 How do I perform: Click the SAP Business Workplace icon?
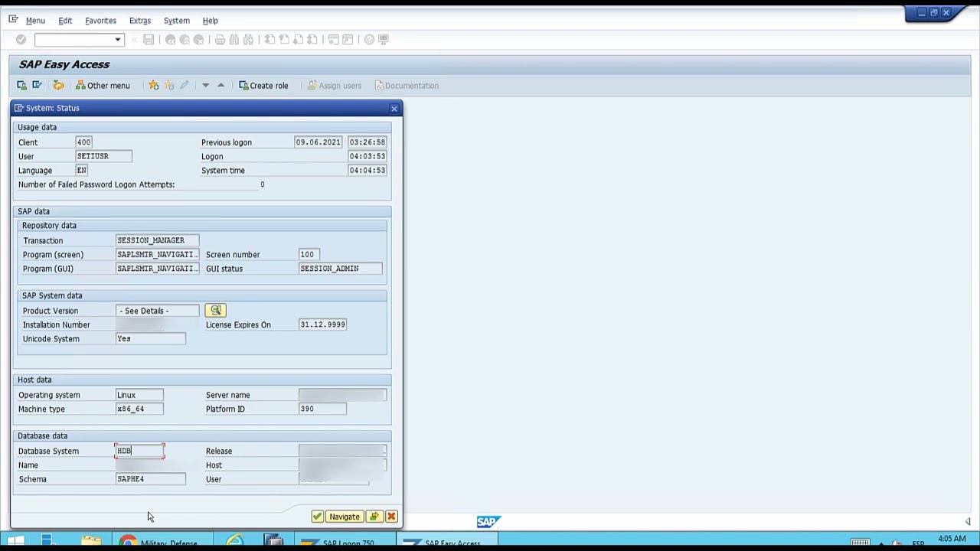[x=58, y=85]
